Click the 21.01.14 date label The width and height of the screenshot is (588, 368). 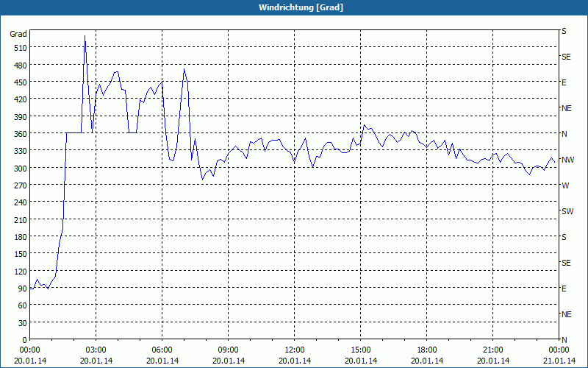point(559,361)
